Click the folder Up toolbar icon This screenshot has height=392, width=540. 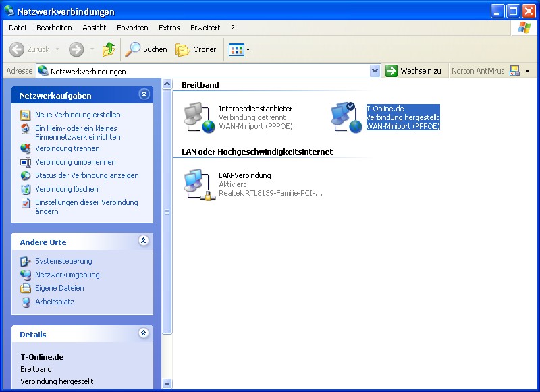108,49
